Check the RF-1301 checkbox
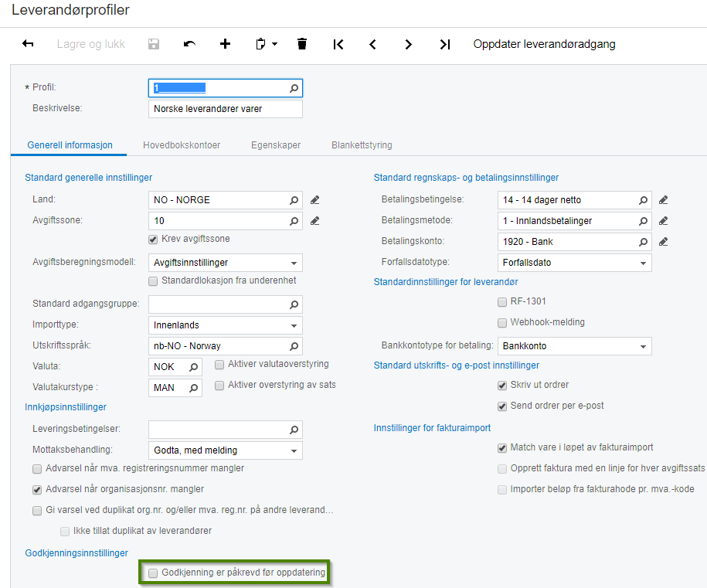 [502, 301]
